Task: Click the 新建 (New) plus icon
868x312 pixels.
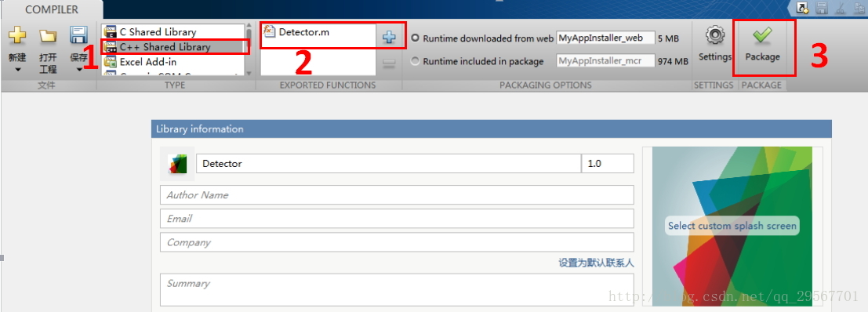Action: click(x=16, y=35)
